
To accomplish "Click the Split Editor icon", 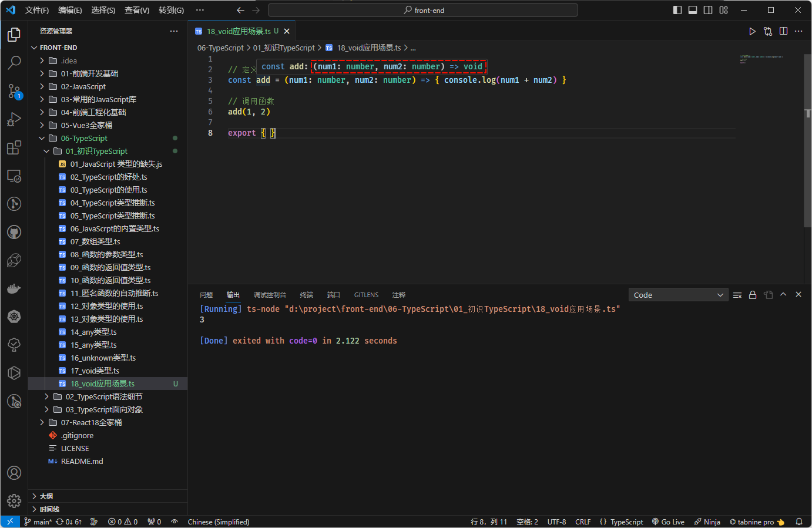I will (783, 31).
